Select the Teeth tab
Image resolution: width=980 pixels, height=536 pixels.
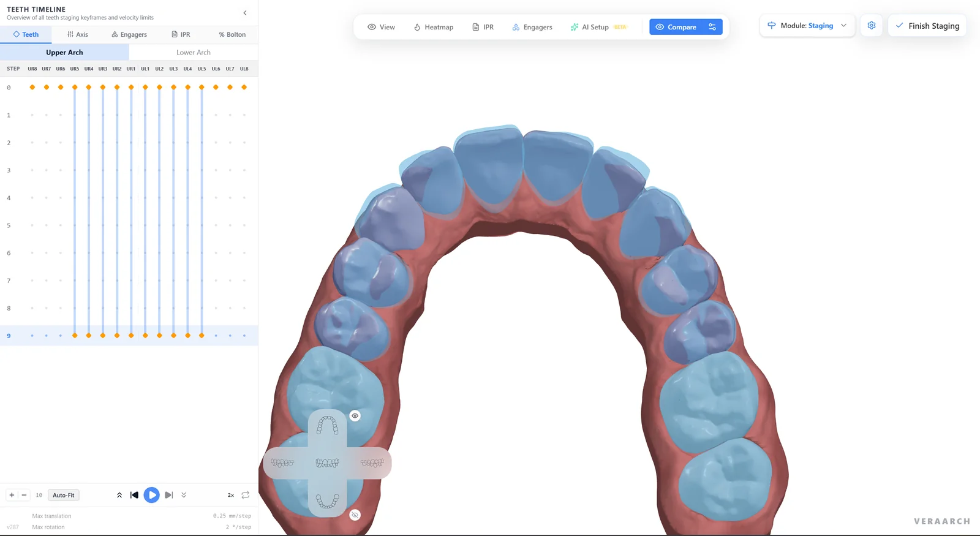(x=26, y=34)
